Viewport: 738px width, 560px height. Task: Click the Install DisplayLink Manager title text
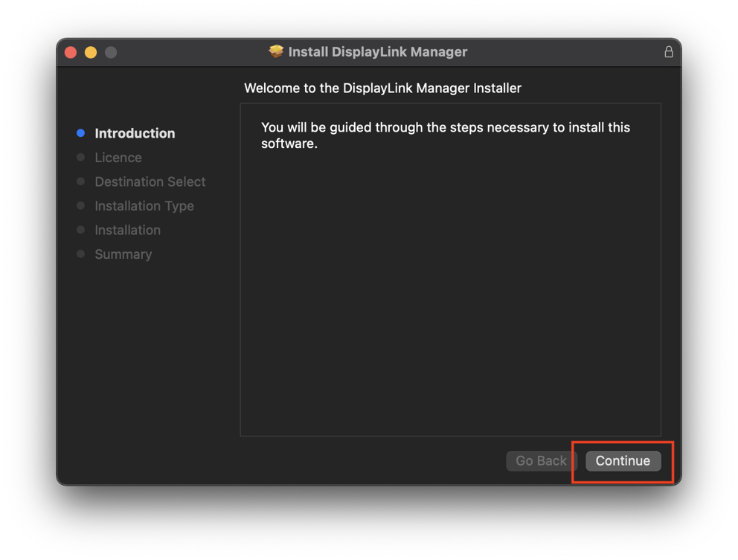(377, 52)
